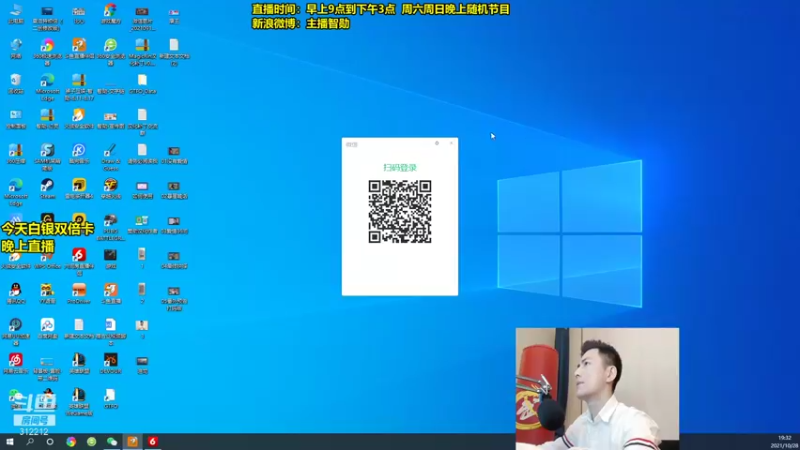Viewport: 800px width, 450px height.
Task: Open the green 360 secure browser shortcut
Action: tap(110, 51)
